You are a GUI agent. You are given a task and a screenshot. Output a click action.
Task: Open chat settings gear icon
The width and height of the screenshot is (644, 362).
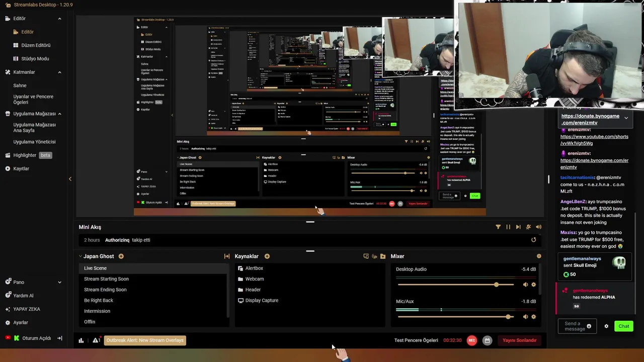606,326
